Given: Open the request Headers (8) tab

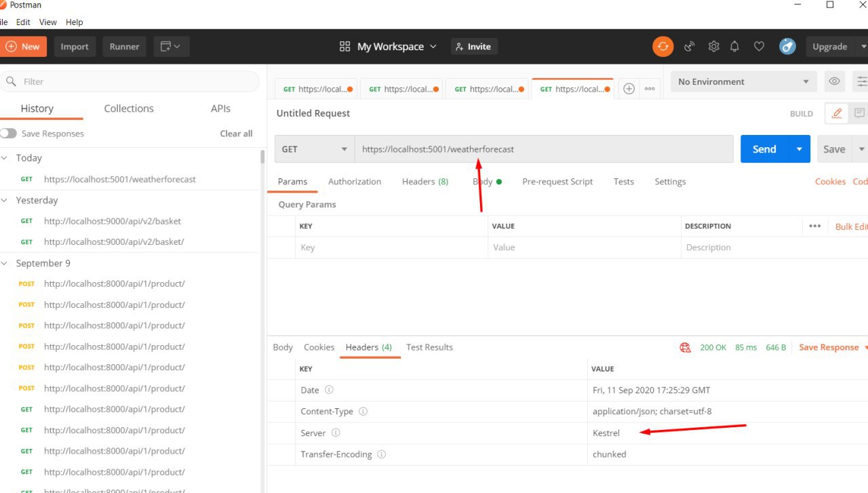Looking at the screenshot, I should tap(425, 182).
